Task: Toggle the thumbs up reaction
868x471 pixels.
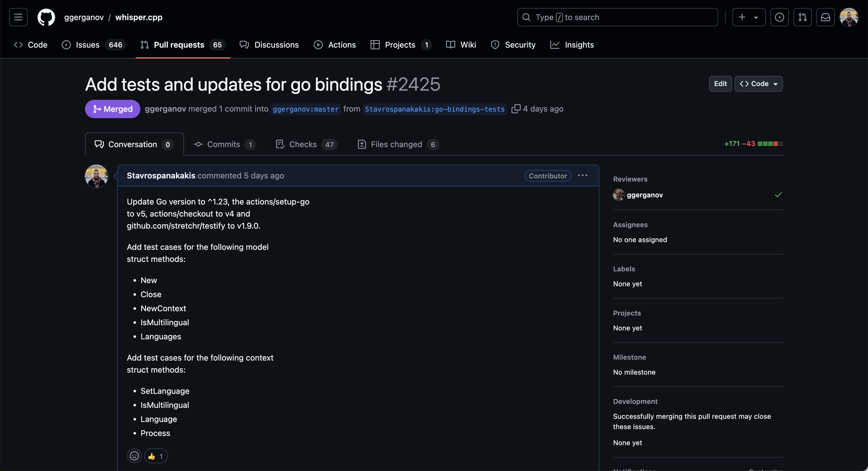Action: click(156, 456)
